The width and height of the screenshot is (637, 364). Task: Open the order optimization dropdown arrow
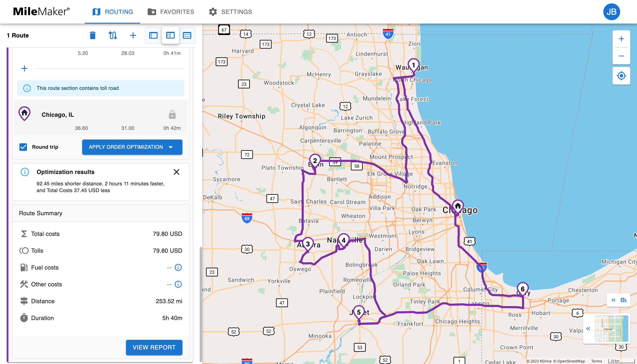pos(171,147)
